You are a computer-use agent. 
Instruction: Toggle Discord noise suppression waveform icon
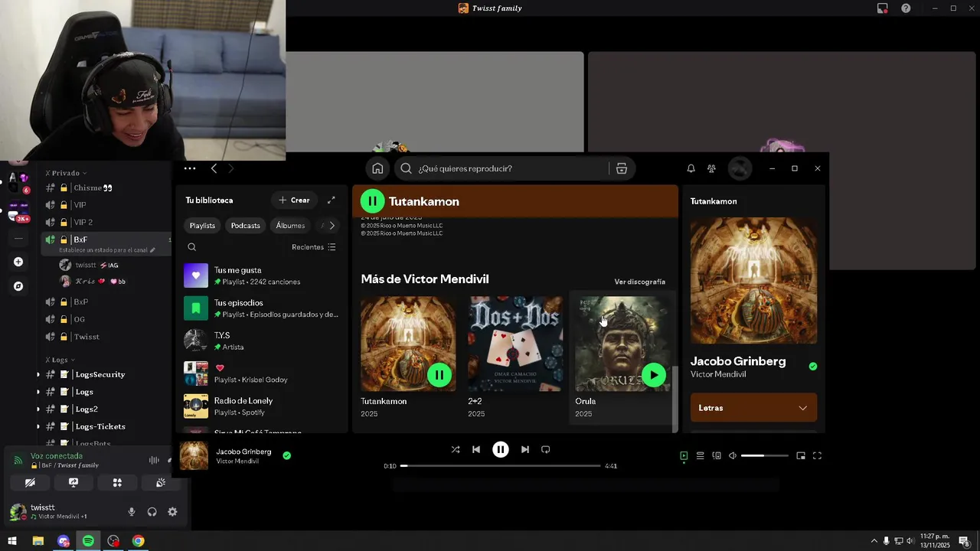pyautogui.click(x=154, y=460)
